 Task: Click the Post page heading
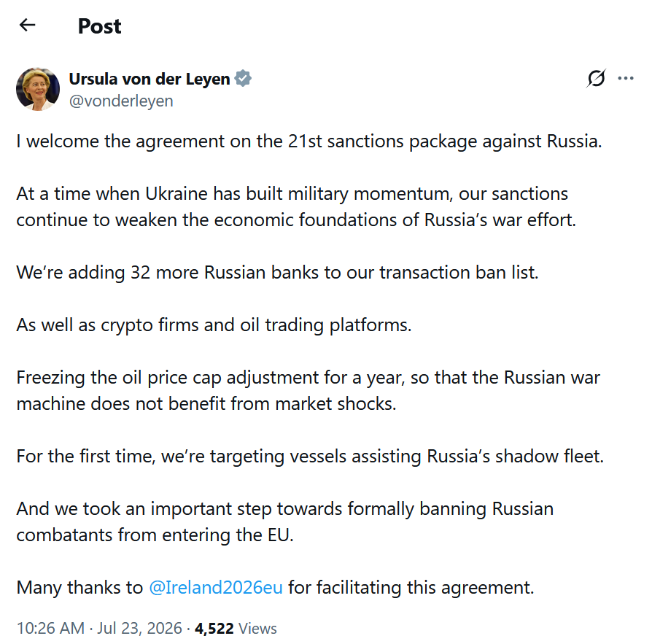(99, 26)
